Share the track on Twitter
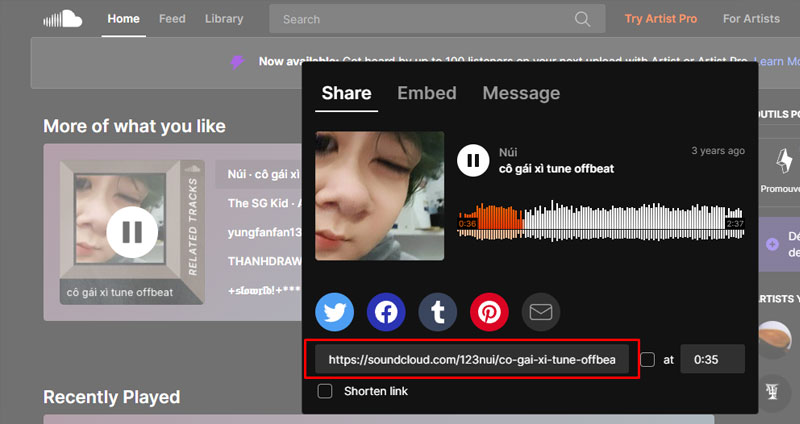The height and width of the screenshot is (424, 800). pos(335,312)
